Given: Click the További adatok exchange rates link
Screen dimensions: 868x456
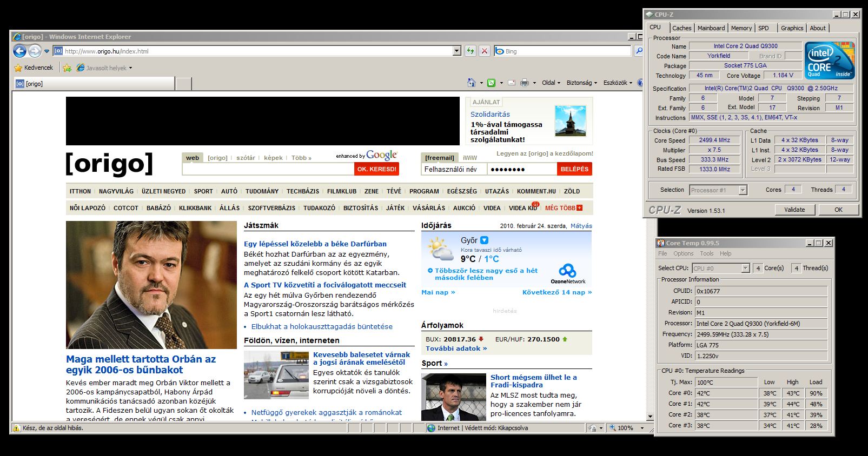Looking at the screenshot, I should [456, 348].
